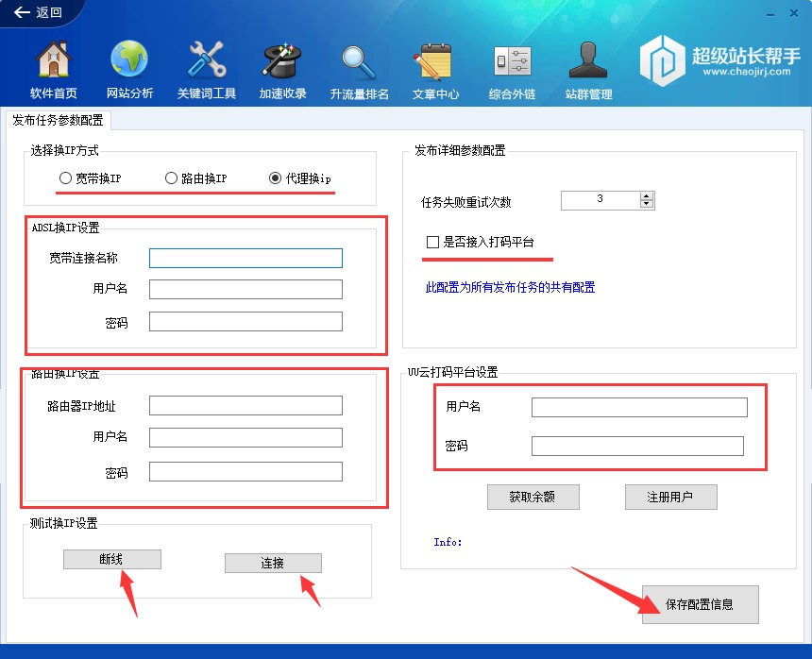Close the application window

793,13
